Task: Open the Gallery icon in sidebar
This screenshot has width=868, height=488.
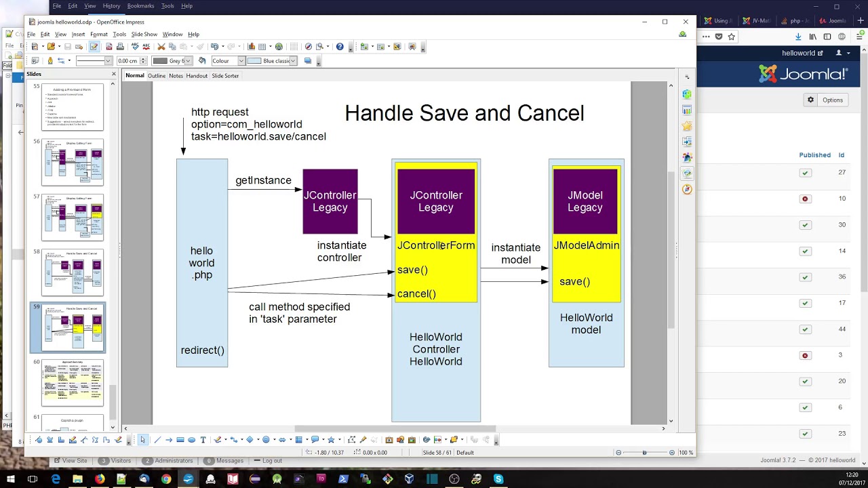Action: (687, 174)
